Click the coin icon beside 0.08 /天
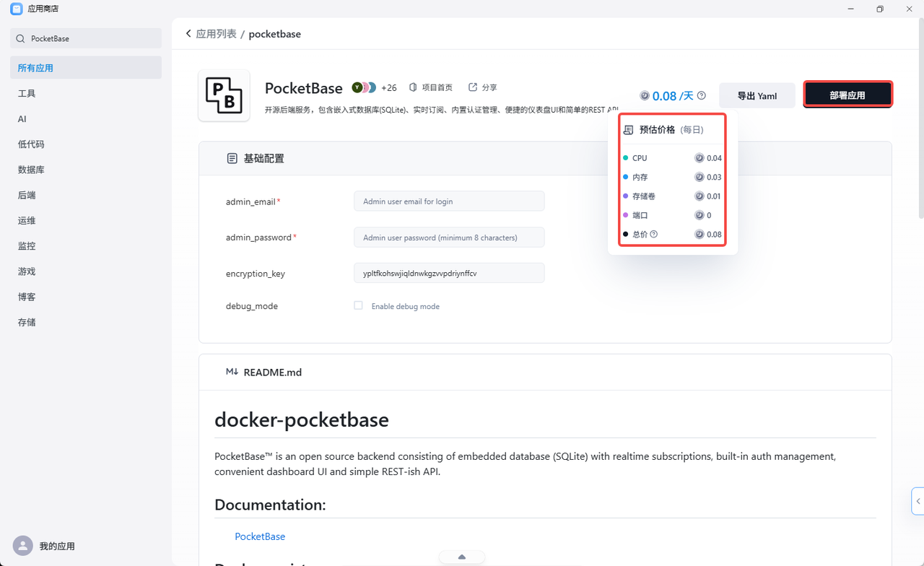The height and width of the screenshot is (566, 924). pos(645,95)
